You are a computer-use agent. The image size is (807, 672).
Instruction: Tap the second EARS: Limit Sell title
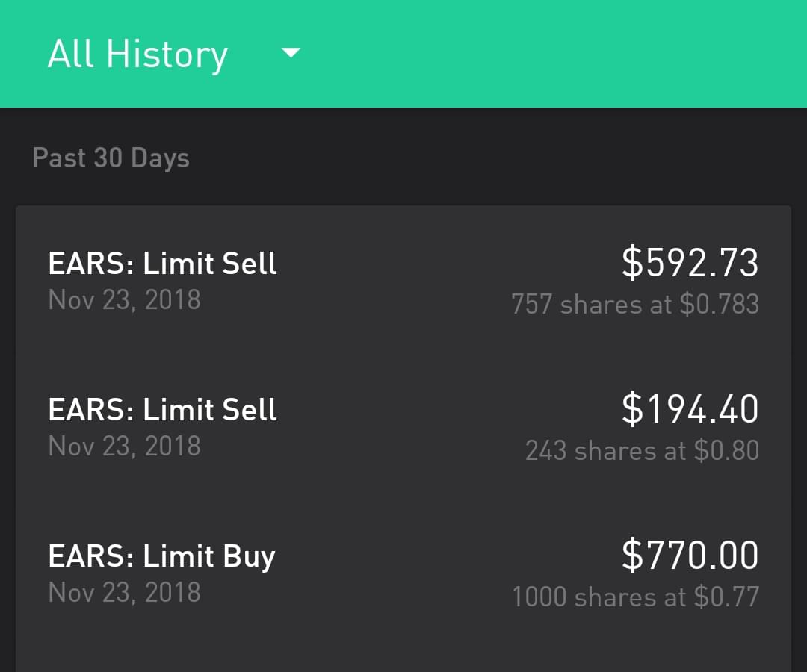tap(162, 410)
